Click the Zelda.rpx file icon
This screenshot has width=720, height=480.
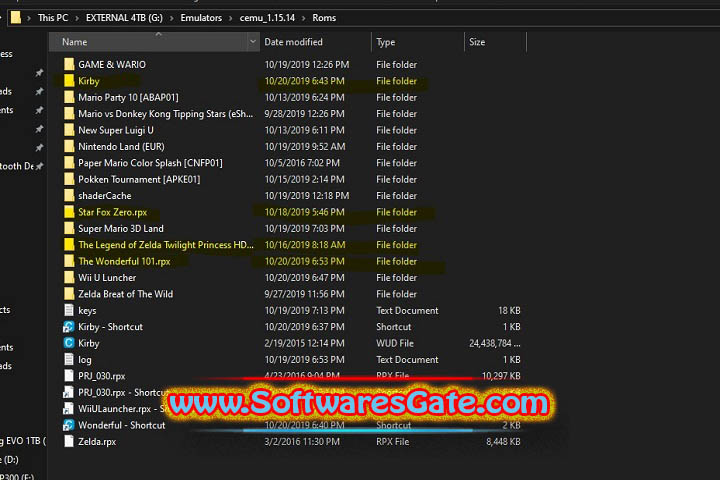point(68,441)
